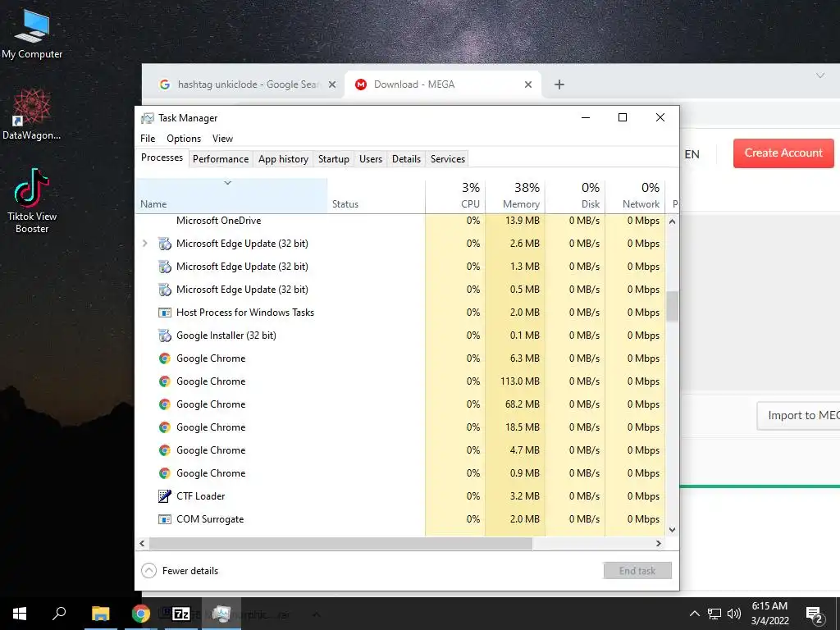Image resolution: width=840 pixels, height=630 pixels.
Task: Click the taskbar clock showing 6:15 AM
Action: (x=769, y=614)
